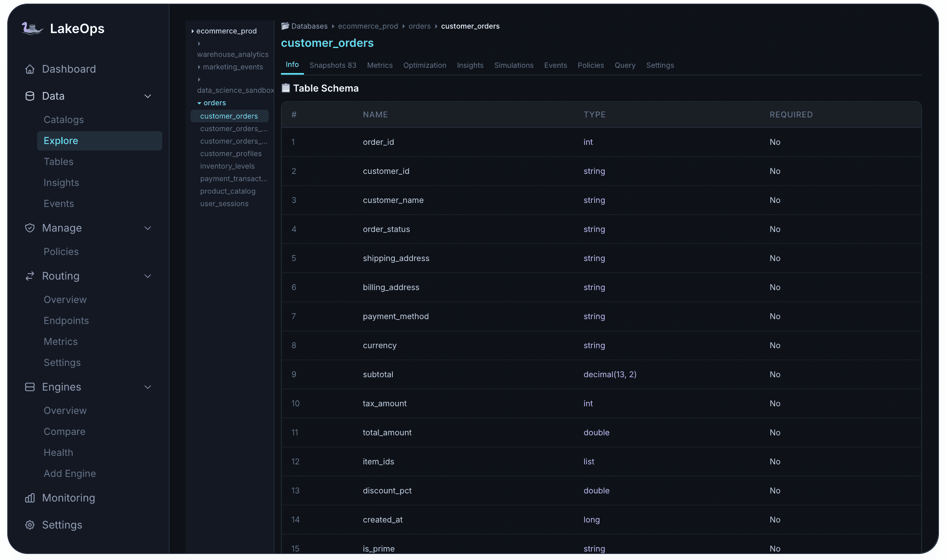Click the Settings gear icon in sidebar
Screen dimensions: 947x560
tap(30, 525)
